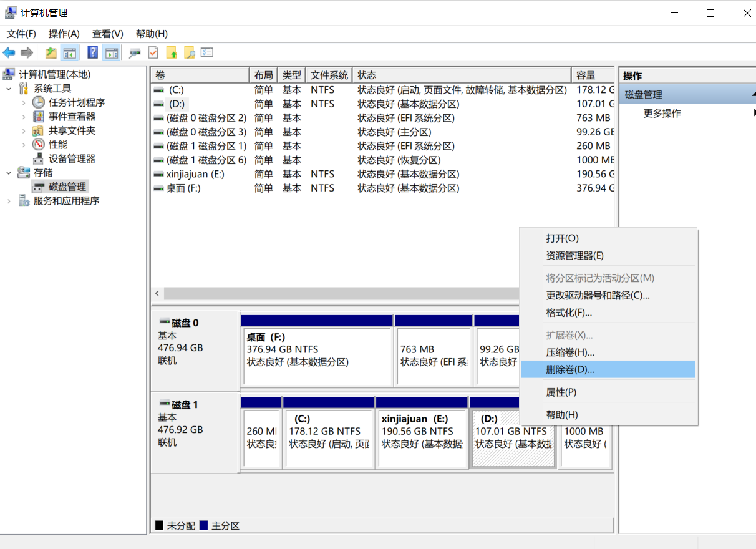Collapse the 系统工具 tree node
Screen dimensions: 756x549
coord(9,89)
